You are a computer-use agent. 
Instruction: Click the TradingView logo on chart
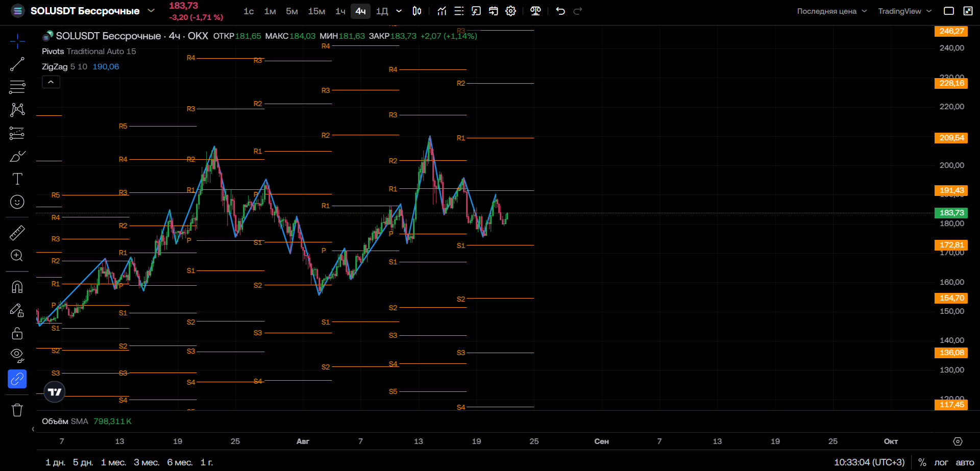[55, 392]
